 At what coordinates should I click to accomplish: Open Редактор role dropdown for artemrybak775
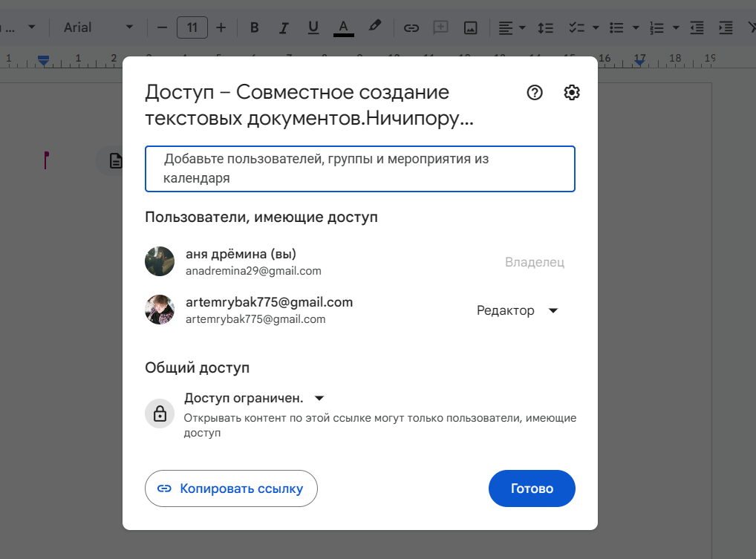[517, 310]
